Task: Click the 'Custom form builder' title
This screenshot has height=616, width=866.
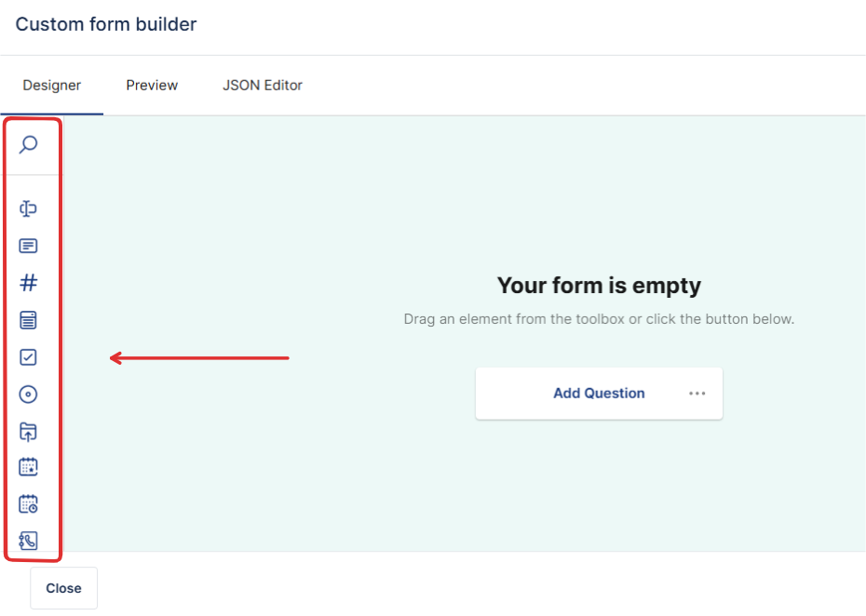Action: [106, 25]
